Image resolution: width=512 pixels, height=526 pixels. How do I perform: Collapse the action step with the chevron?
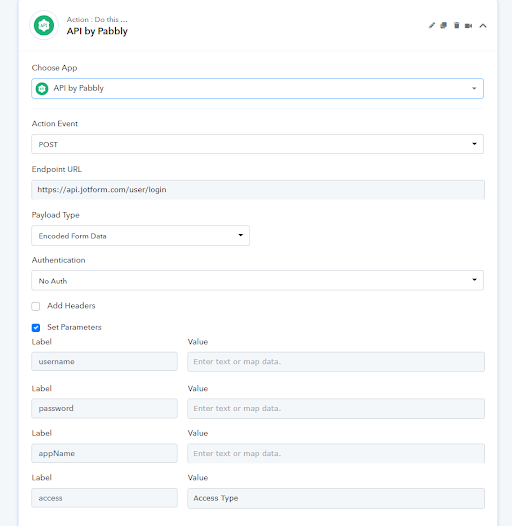pyautogui.click(x=483, y=26)
